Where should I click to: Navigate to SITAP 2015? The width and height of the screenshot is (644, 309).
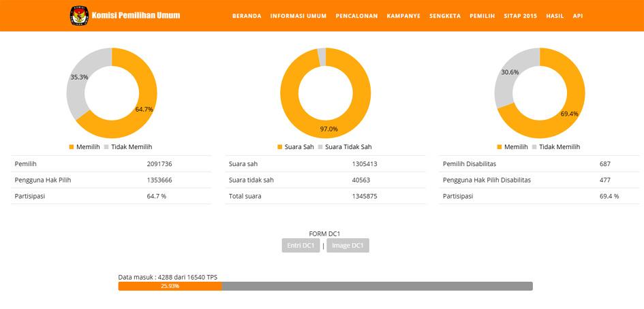pos(521,16)
